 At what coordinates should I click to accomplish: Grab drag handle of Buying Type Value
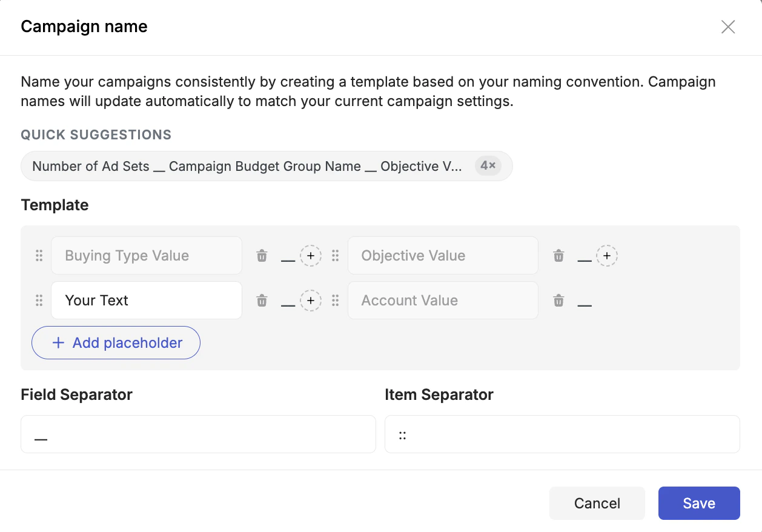click(39, 256)
